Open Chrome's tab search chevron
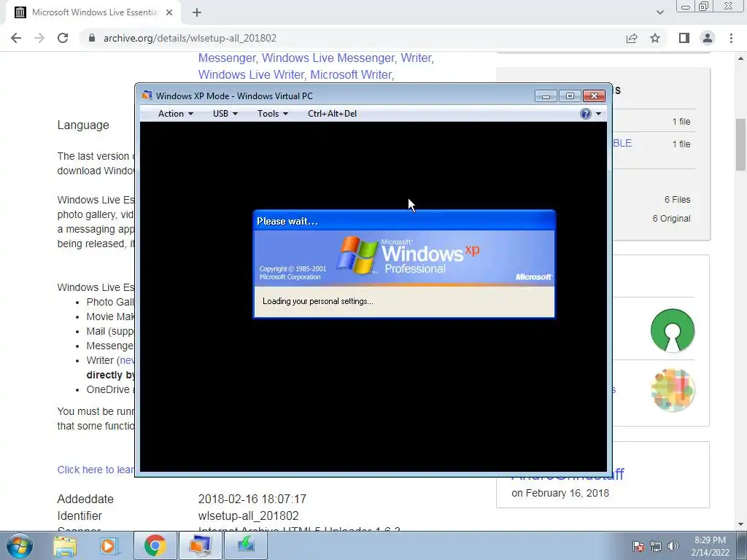 [659, 13]
